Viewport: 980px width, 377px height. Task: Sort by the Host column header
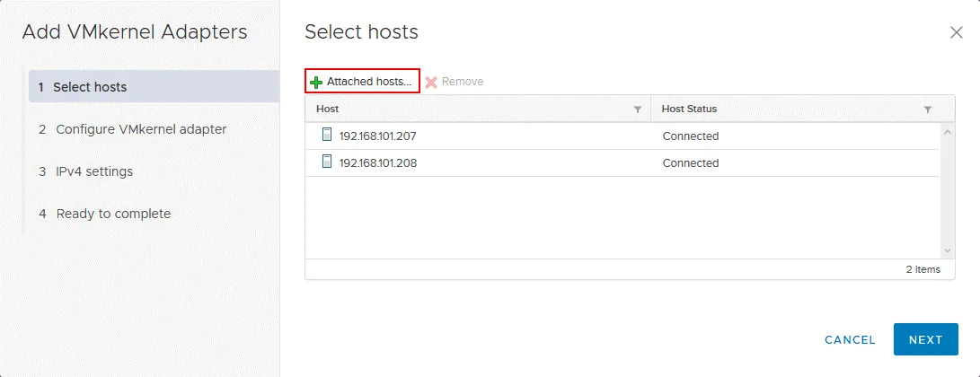328,109
